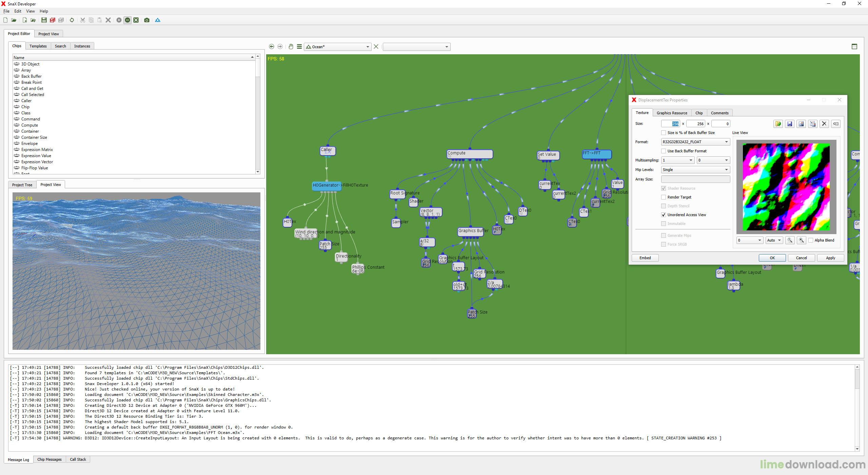The width and height of the screenshot is (868, 475).
Task: Open the Format dropdown R32G32B32A32_FLOAT
Action: pyautogui.click(x=695, y=142)
